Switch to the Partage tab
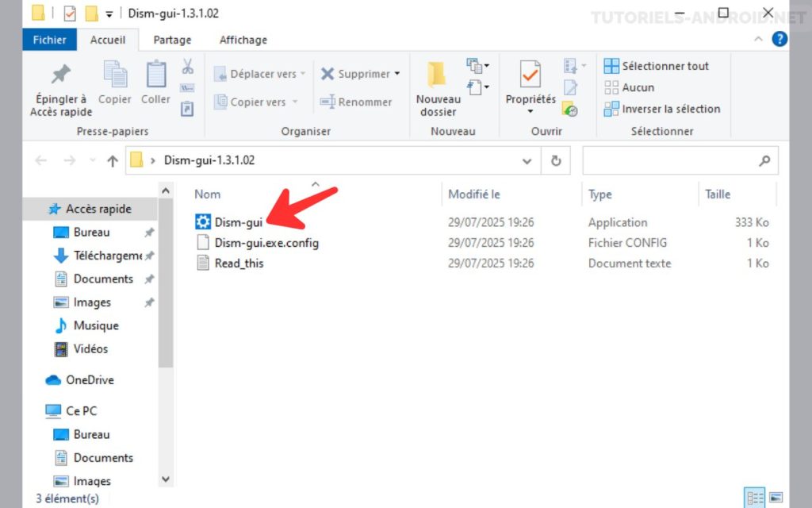812x508 pixels. pos(172,40)
